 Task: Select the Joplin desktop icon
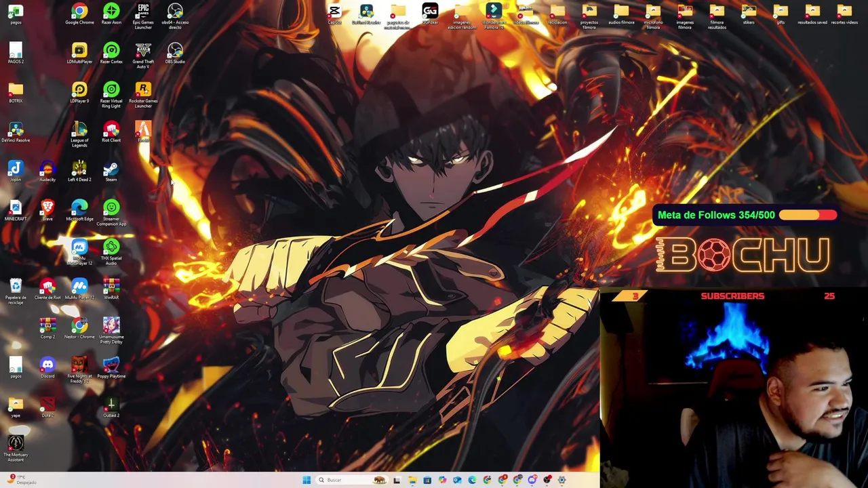point(16,171)
